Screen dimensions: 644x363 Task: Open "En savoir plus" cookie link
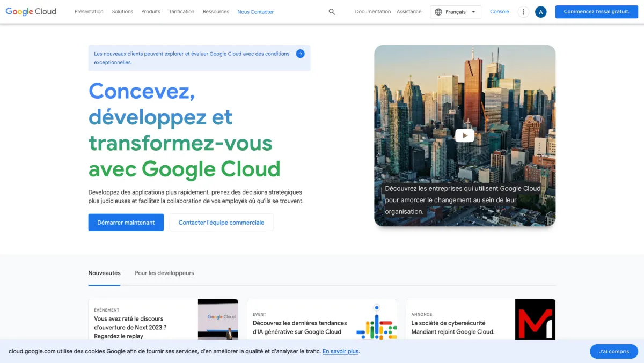[340, 352]
